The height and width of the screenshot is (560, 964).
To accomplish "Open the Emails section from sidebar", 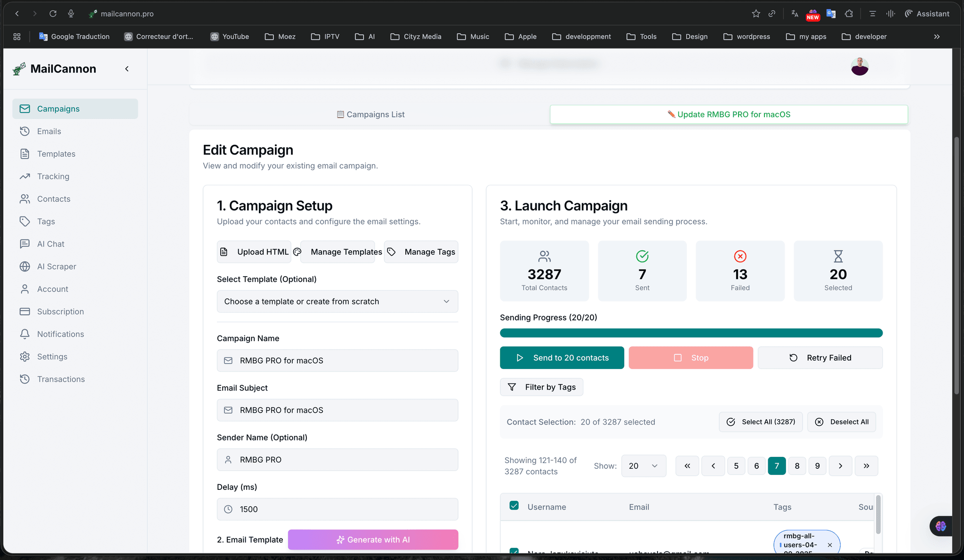I will (49, 131).
